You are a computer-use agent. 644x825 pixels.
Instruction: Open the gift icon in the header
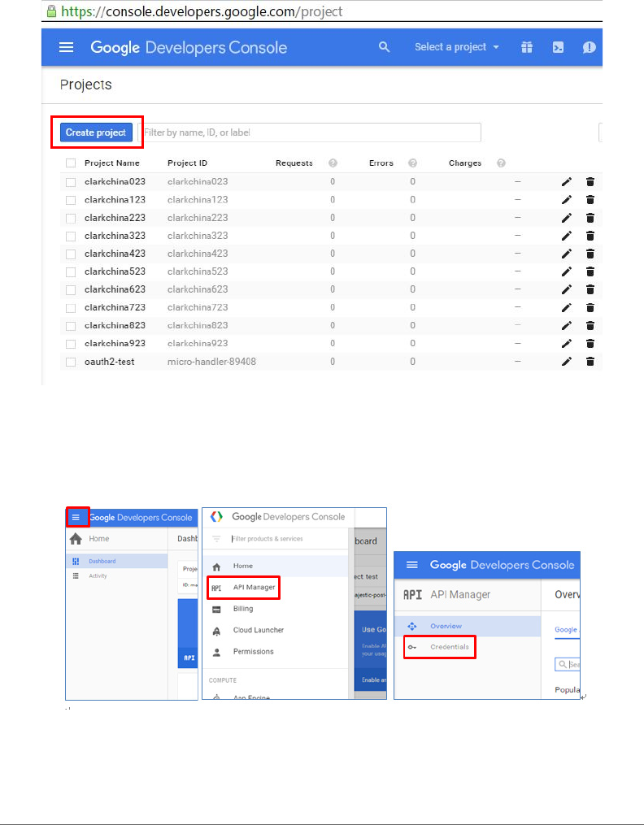[527, 47]
